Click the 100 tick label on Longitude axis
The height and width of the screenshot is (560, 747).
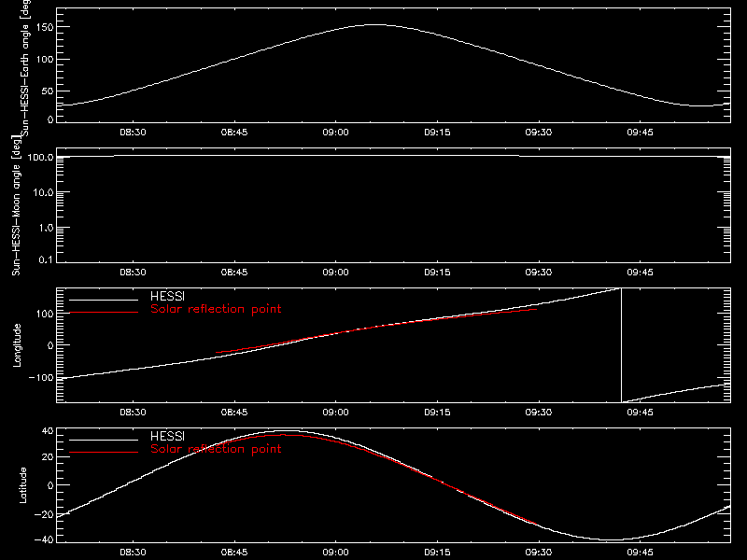point(45,314)
